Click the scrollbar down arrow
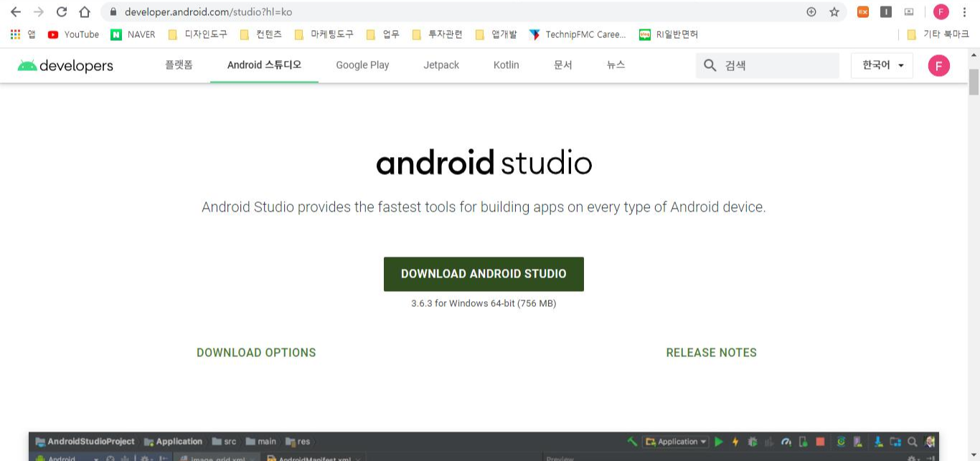The image size is (980, 461). [x=974, y=456]
